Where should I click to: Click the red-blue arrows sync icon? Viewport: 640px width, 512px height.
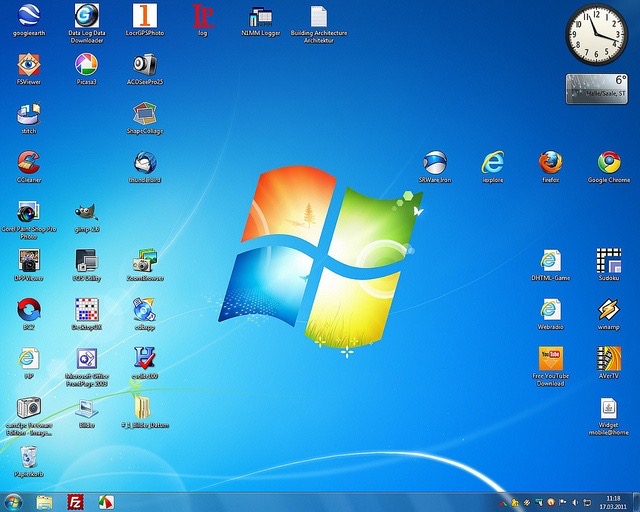(x=29, y=314)
